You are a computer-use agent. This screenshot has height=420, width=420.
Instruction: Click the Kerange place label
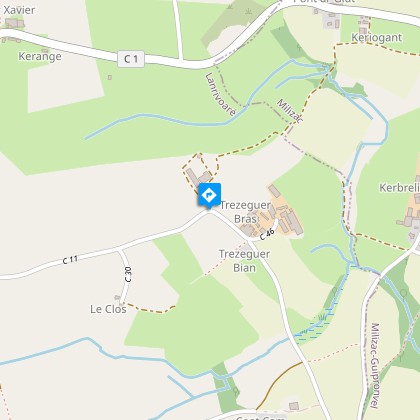(40, 56)
